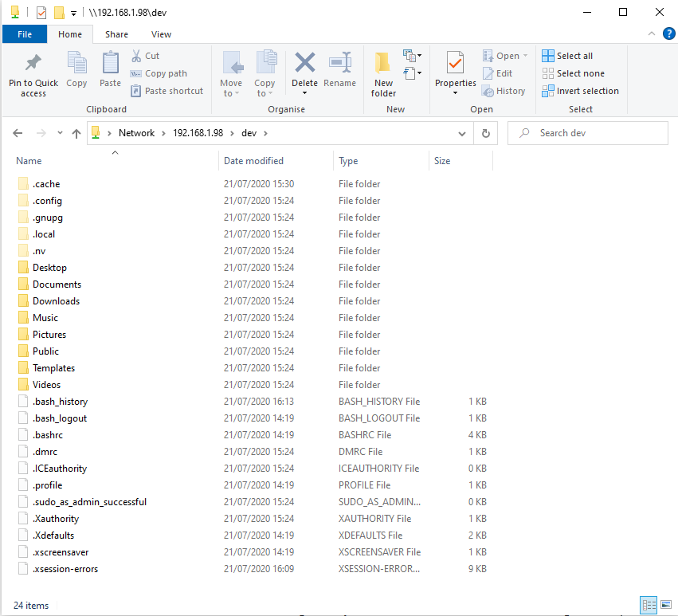Select the .ICEauthority file

click(60, 469)
